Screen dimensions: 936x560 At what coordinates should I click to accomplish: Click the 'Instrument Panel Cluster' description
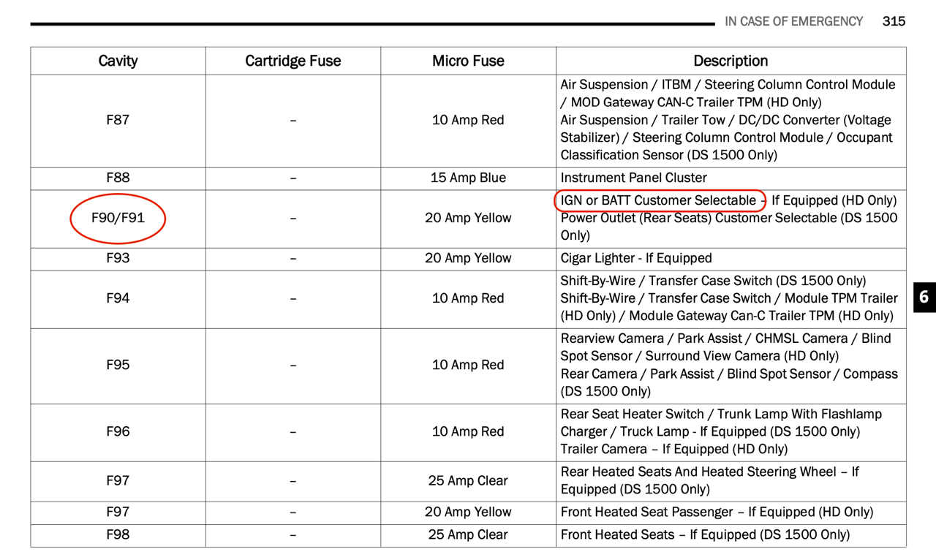coord(633,178)
